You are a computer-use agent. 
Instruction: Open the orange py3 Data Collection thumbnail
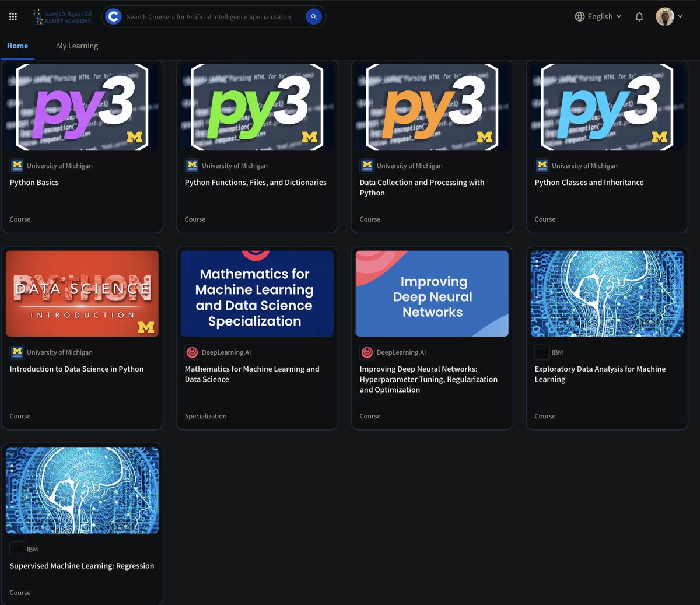[432, 107]
